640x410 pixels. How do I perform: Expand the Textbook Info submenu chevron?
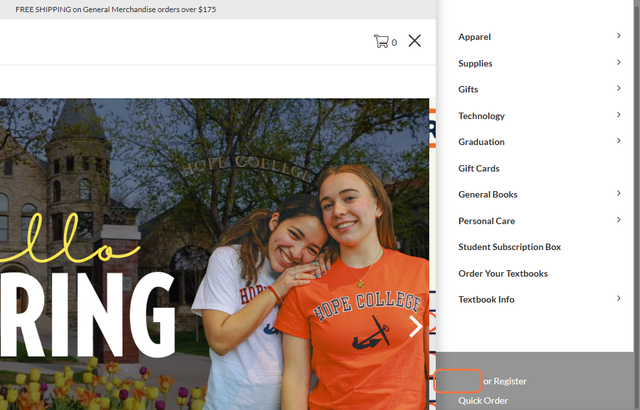click(x=619, y=299)
